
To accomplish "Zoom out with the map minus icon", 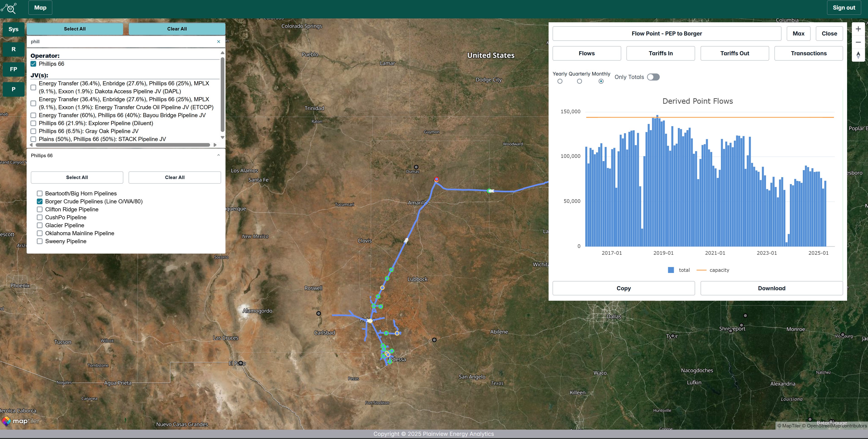I will 858,42.
